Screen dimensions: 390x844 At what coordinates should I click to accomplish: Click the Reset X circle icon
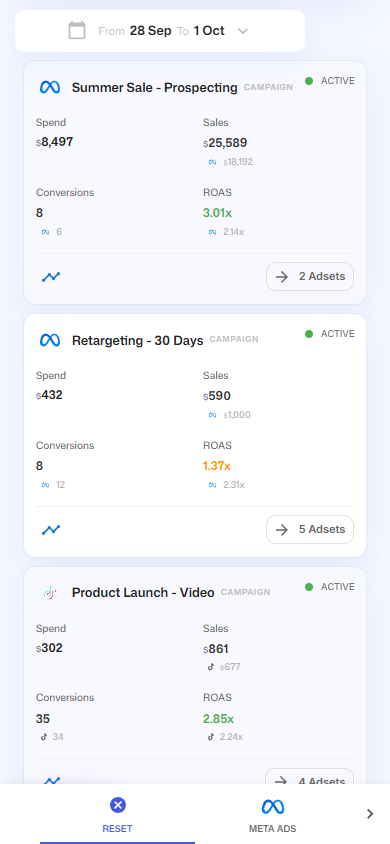pyautogui.click(x=118, y=805)
